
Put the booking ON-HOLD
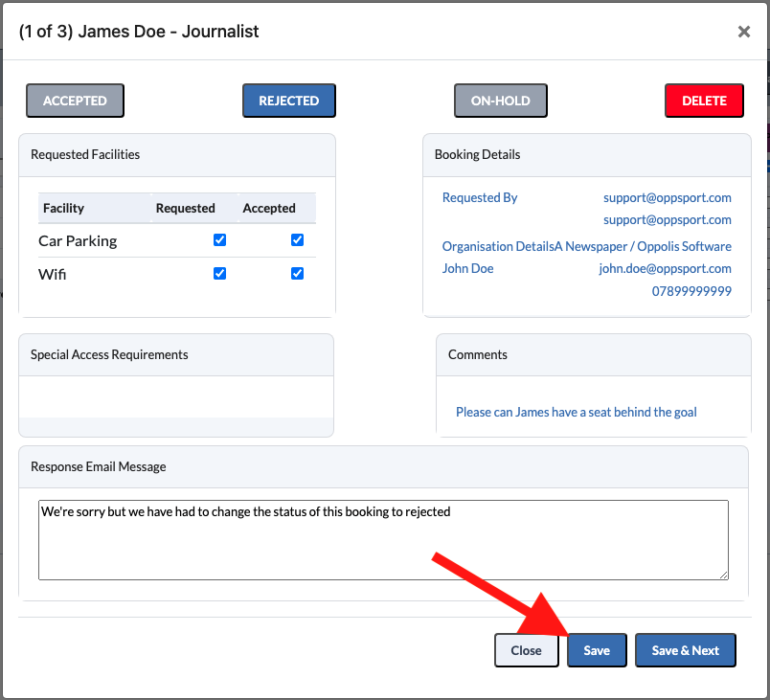click(x=500, y=101)
